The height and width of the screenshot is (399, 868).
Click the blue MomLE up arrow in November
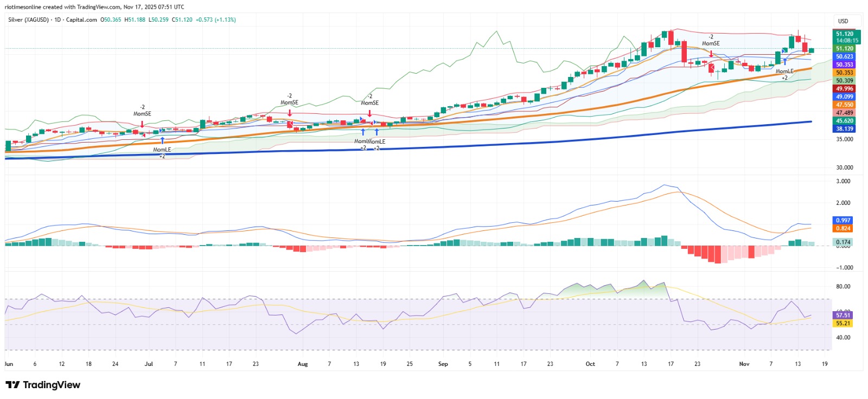pos(784,61)
